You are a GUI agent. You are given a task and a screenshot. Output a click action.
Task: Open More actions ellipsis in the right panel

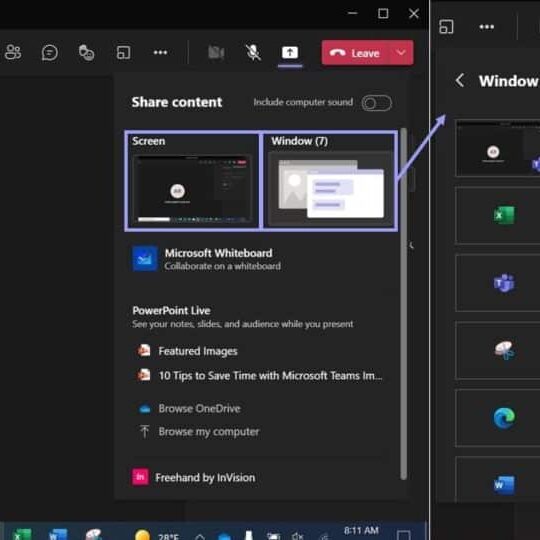point(487,27)
